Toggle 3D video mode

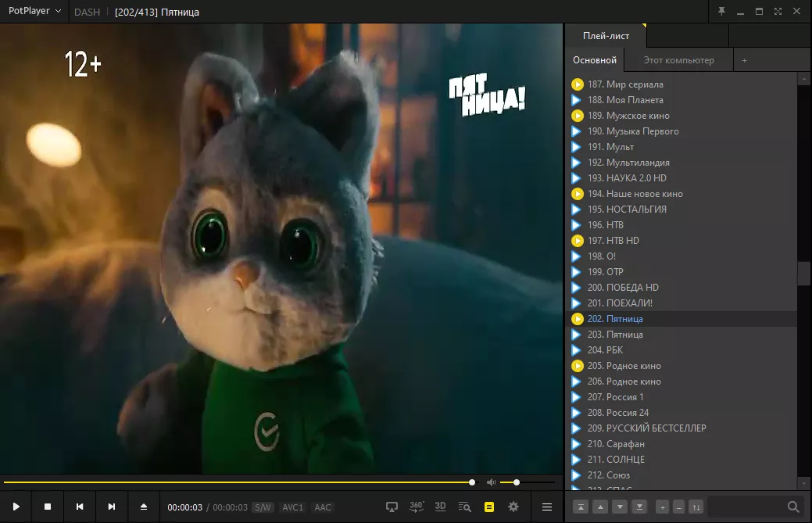440,507
